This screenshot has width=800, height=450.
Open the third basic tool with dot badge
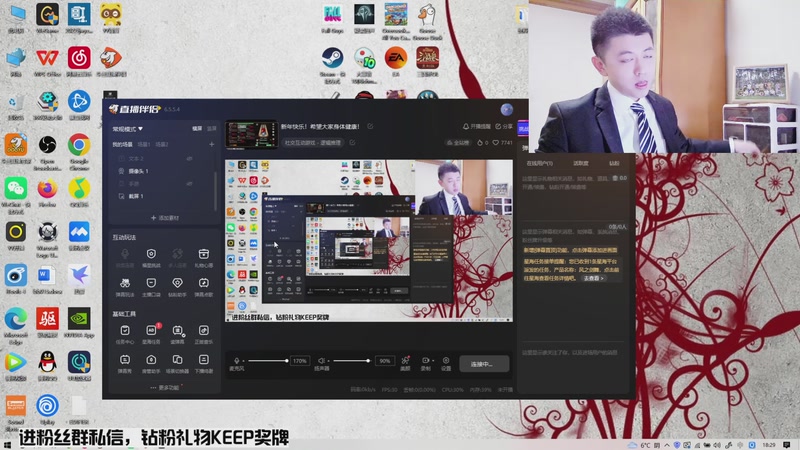coord(177,334)
